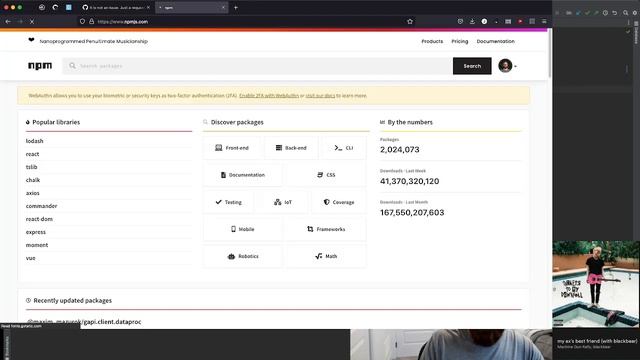
Task: Open the Pricing link
Action: [x=460, y=41]
